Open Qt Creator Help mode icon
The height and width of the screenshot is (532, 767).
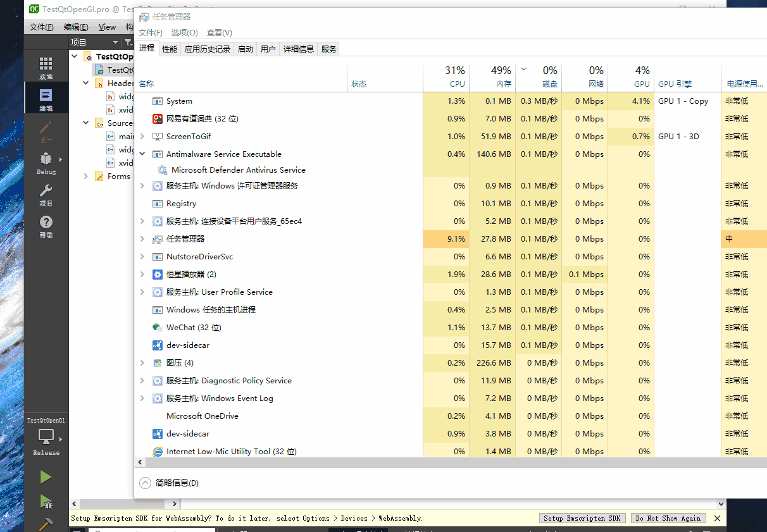click(x=46, y=222)
